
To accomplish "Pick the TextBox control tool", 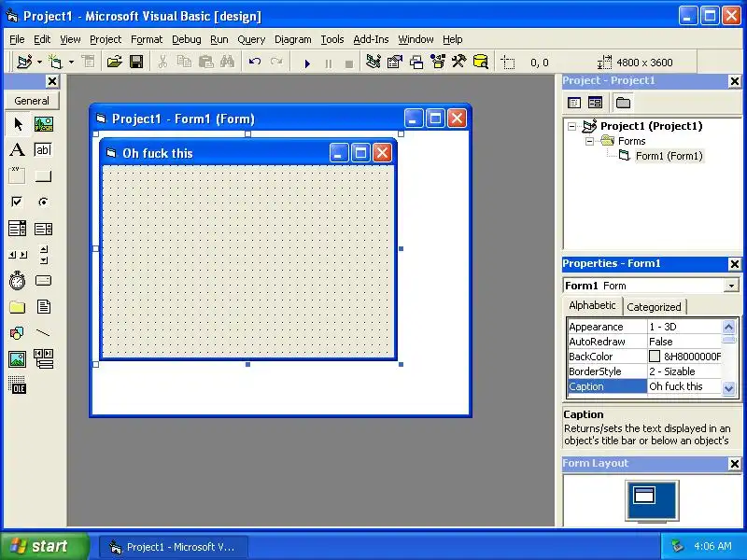I will (43, 150).
